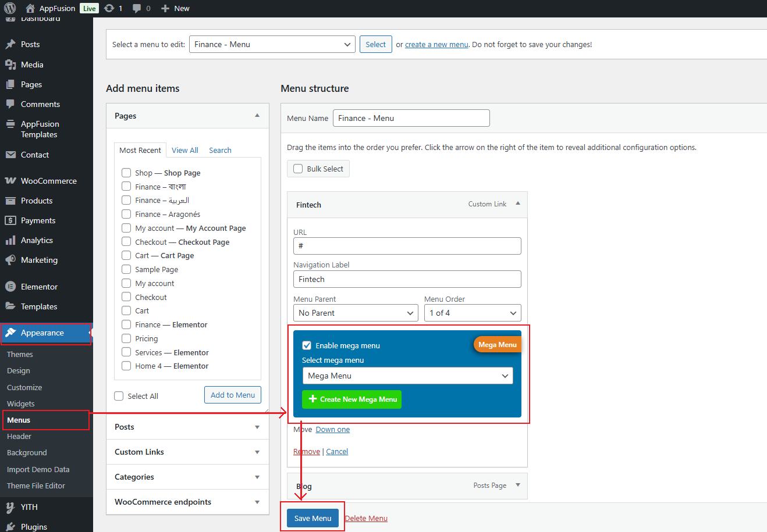Open the WooCommerce icon in sidebar
Viewport: 767px width, 532px height.
pyautogui.click(x=10, y=181)
